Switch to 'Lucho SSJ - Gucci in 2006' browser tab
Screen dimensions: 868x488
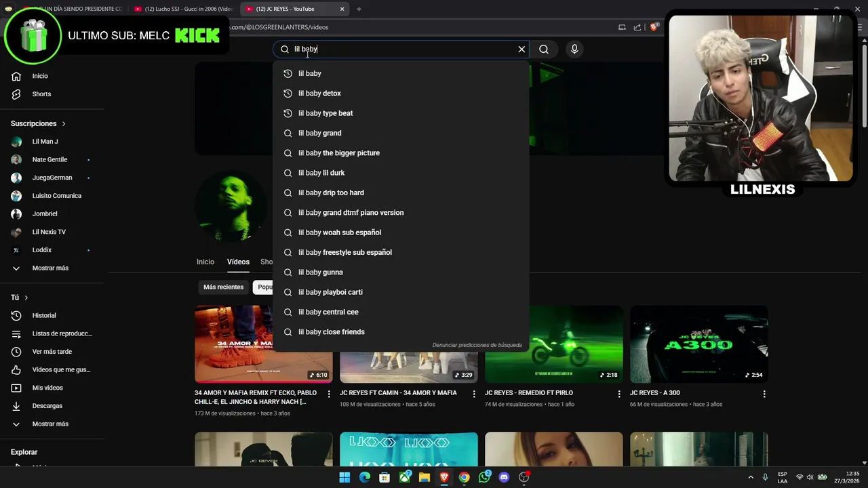pos(183,9)
